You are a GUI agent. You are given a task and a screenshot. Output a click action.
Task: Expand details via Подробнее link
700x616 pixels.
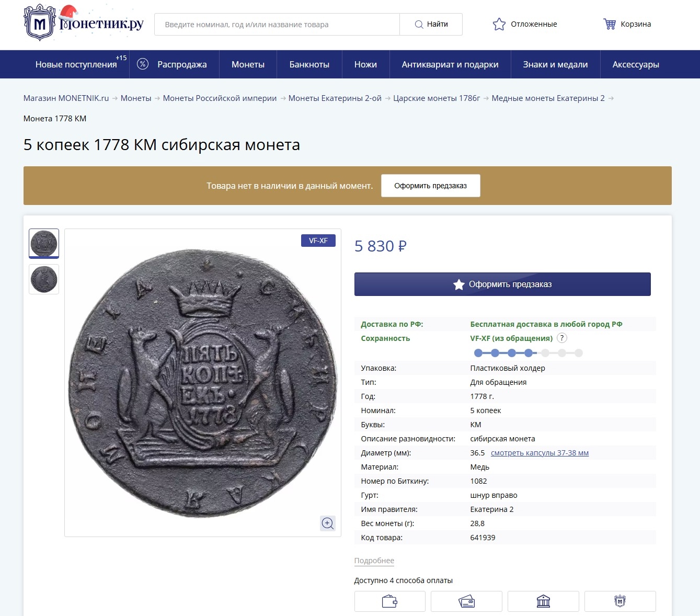point(374,561)
